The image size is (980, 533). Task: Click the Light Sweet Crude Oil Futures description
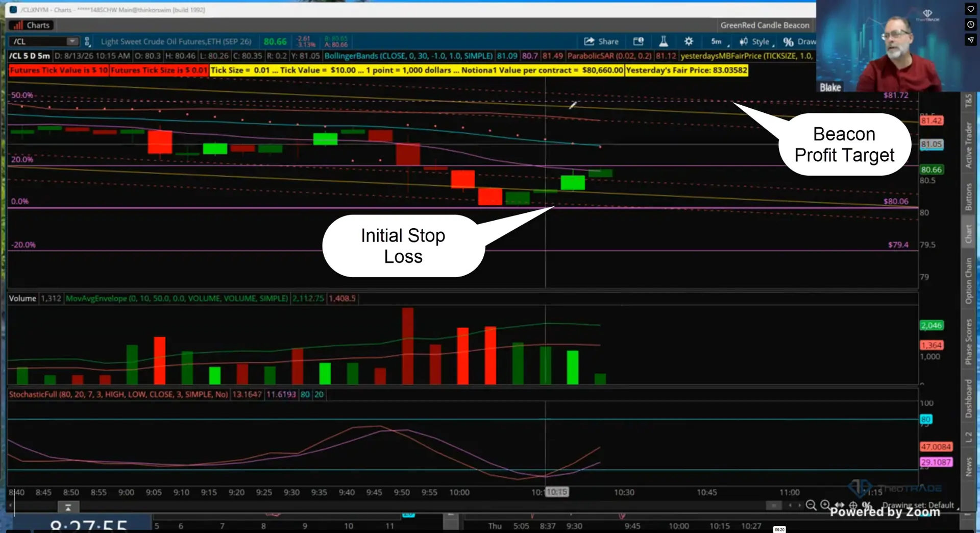(176, 41)
